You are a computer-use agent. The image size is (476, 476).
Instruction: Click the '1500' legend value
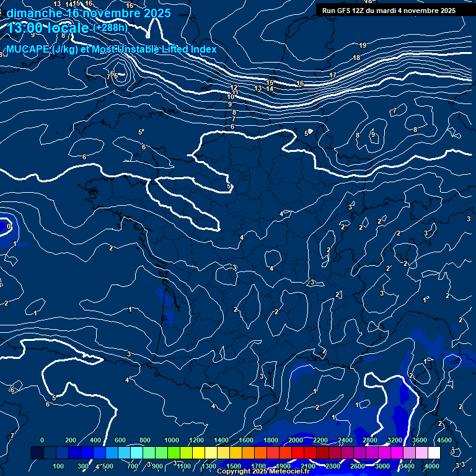tap(234, 466)
